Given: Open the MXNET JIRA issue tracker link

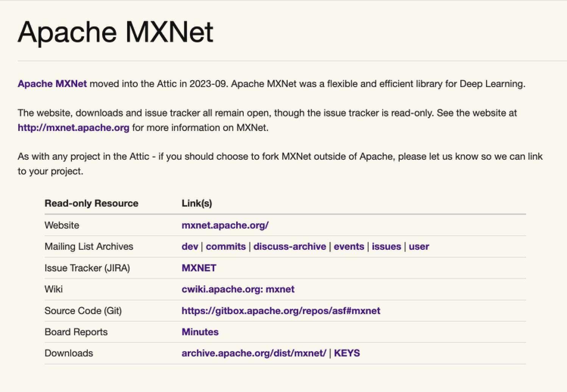Looking at the screenshot, I should tap(199, 268).
